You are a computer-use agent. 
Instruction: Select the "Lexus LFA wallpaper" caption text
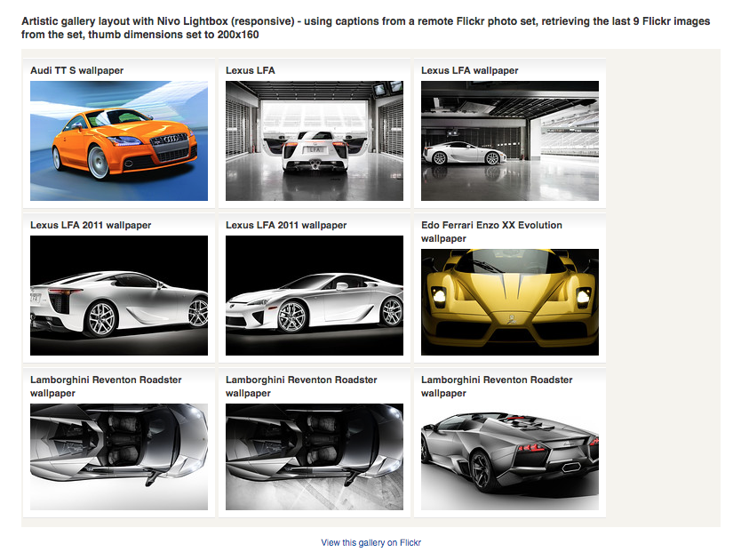[469, 70]
